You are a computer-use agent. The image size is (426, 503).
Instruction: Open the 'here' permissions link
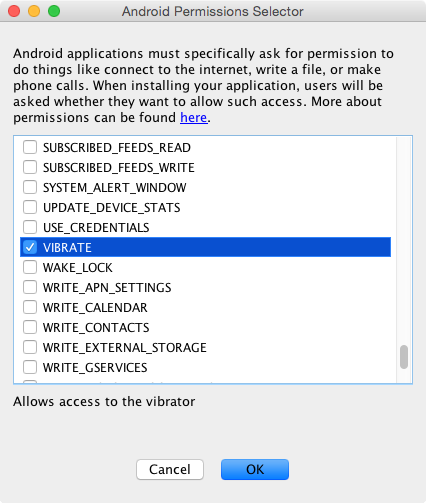point(194,118)
